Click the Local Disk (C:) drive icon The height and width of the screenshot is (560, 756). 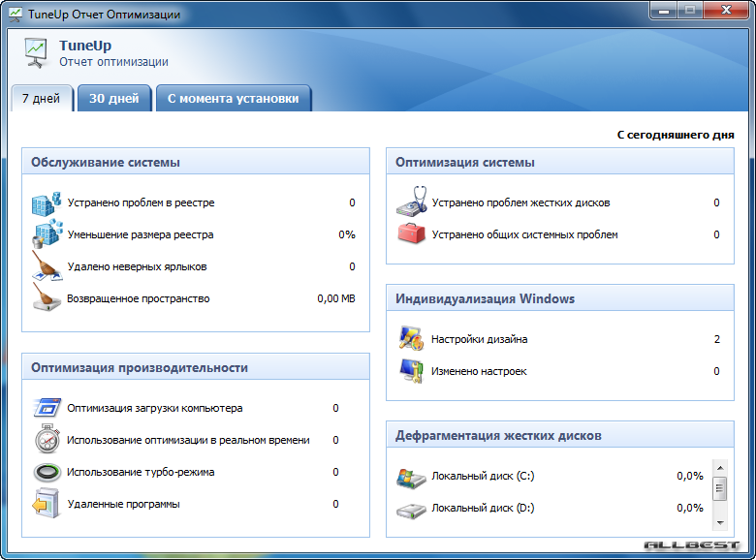coord(411,477)
